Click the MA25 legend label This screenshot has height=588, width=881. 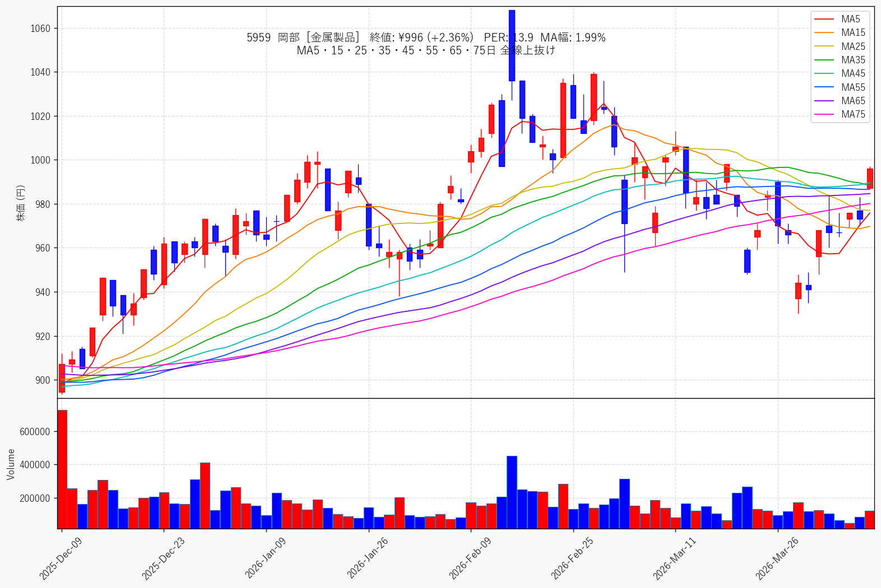click(x=853, y=46)
